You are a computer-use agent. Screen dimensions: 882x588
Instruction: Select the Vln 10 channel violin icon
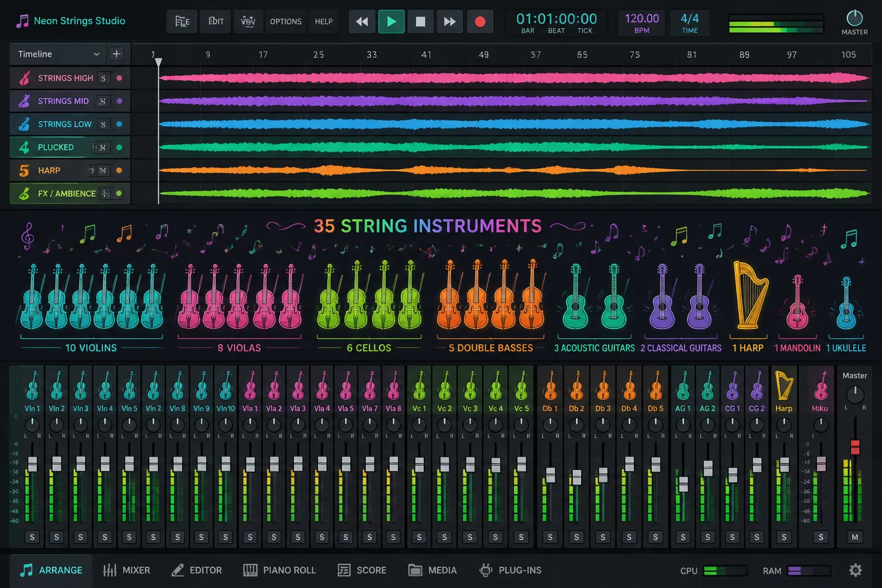coord(226,385)
